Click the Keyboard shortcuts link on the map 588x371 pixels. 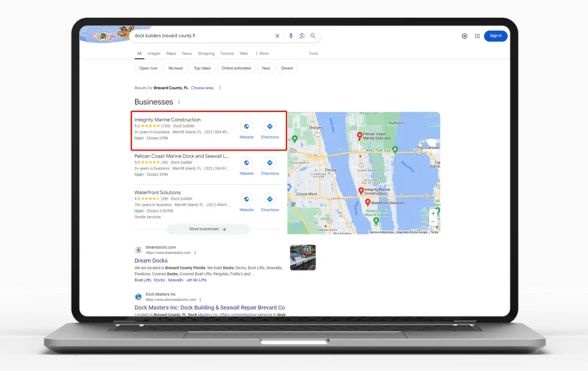click(381, 232)
